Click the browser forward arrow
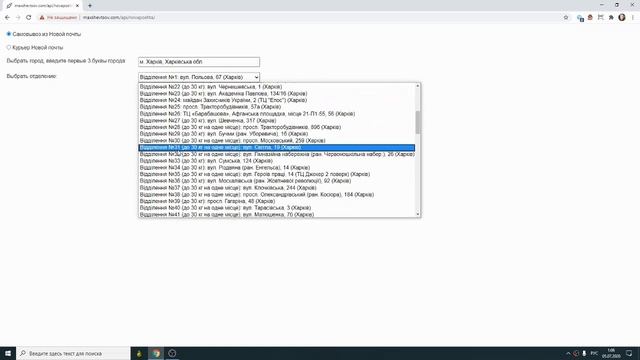The height and width of the screenshot is (360, 640). click(18, 18)
